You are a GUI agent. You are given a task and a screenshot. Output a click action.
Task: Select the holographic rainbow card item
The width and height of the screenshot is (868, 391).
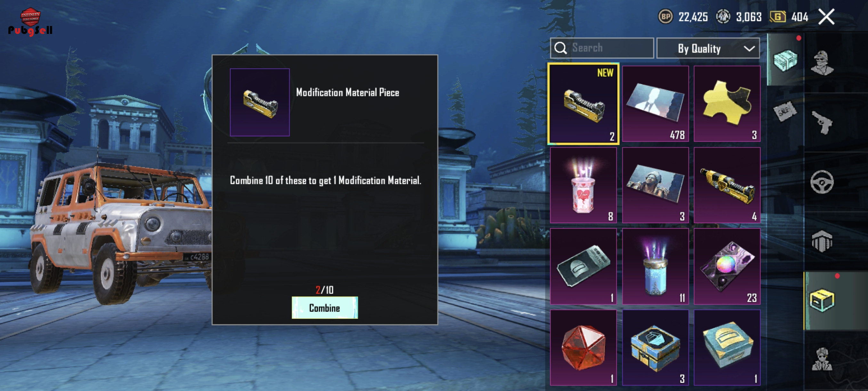727,267
